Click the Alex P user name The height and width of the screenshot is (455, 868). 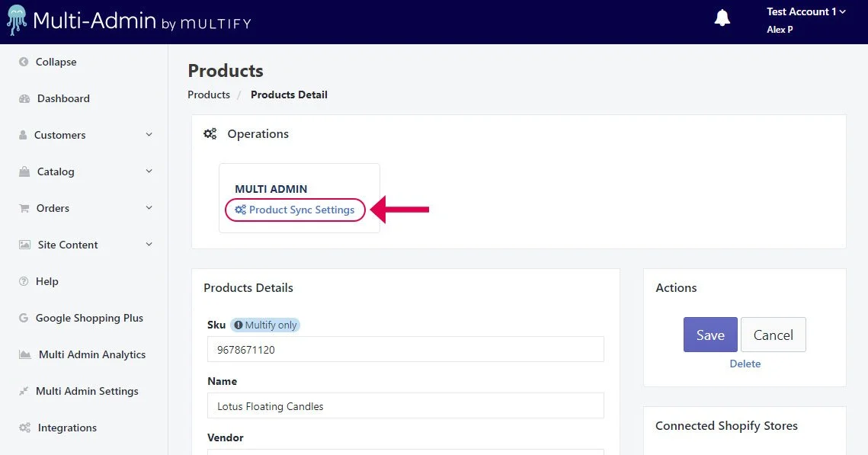pos(780,29)
